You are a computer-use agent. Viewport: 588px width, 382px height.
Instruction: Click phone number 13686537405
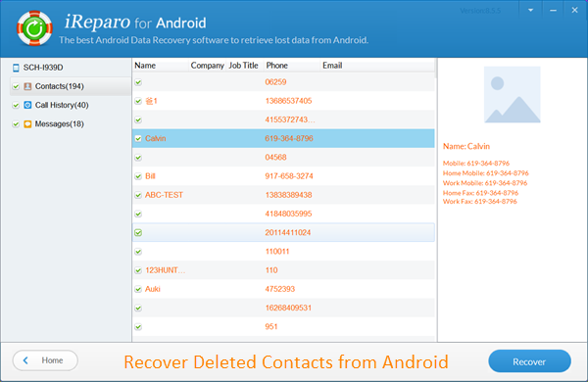pos(288,101)
